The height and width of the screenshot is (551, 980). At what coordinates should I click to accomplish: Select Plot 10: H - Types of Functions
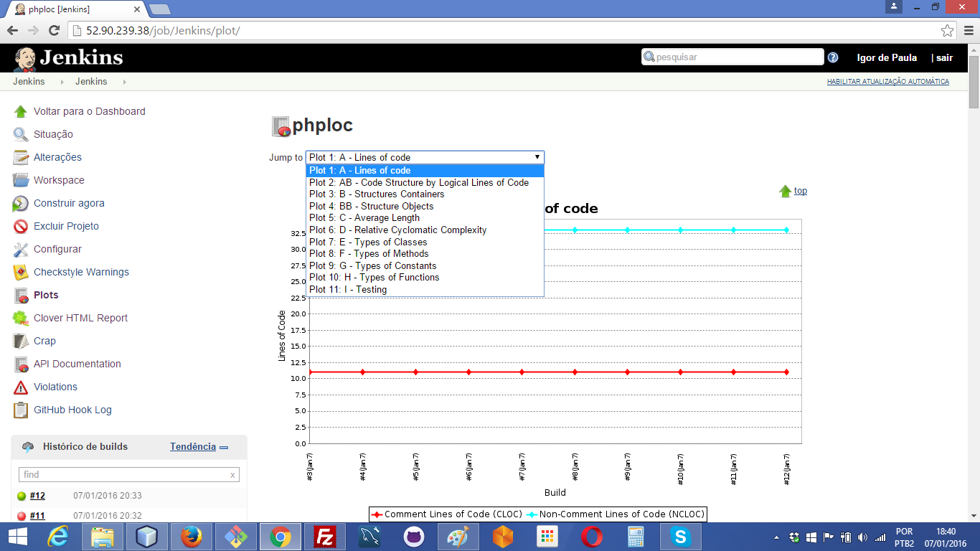pyautogui.click(x=425, y=277)
